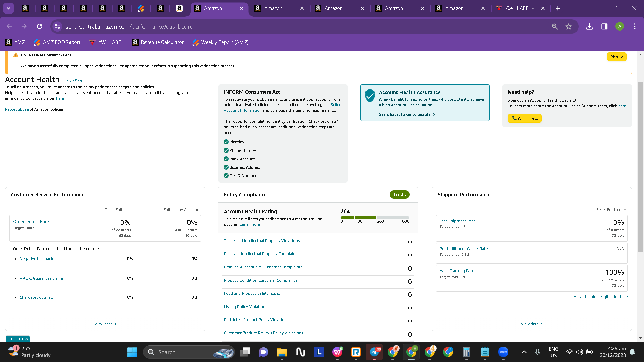The width and height of the screenshot is (644, 362).
Task: View details for Shipping Performance
Action: click(x=532, y=324)
